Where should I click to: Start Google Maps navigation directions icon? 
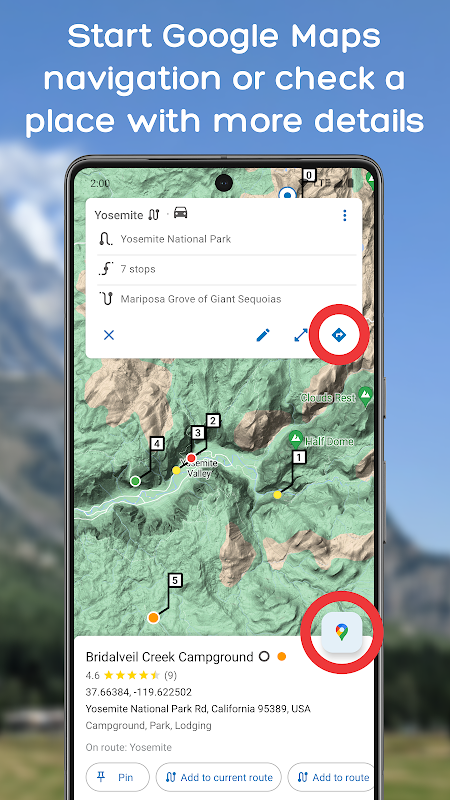339,335
